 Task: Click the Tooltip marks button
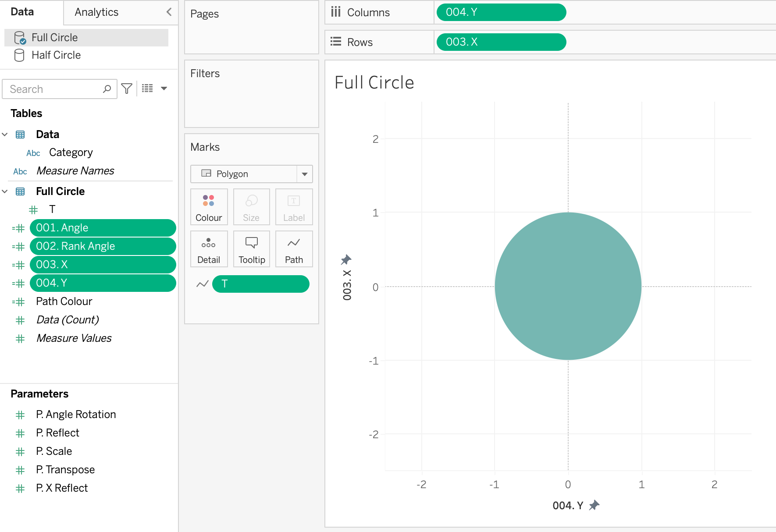pos(252,249)
